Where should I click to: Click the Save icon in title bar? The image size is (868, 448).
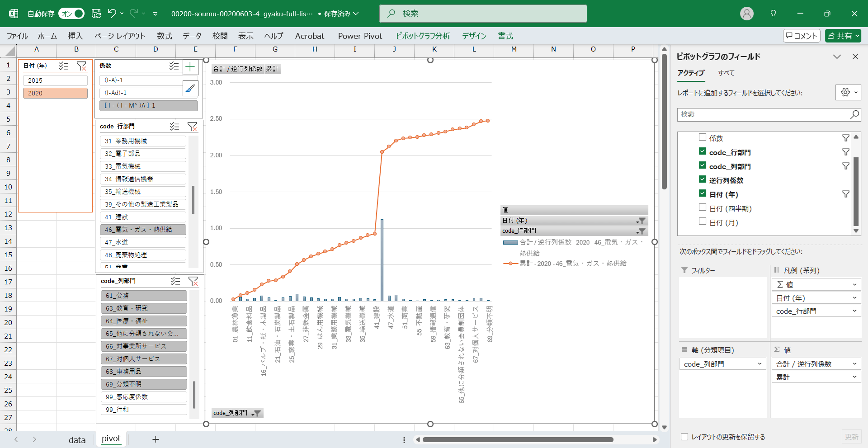coord(96,14)
